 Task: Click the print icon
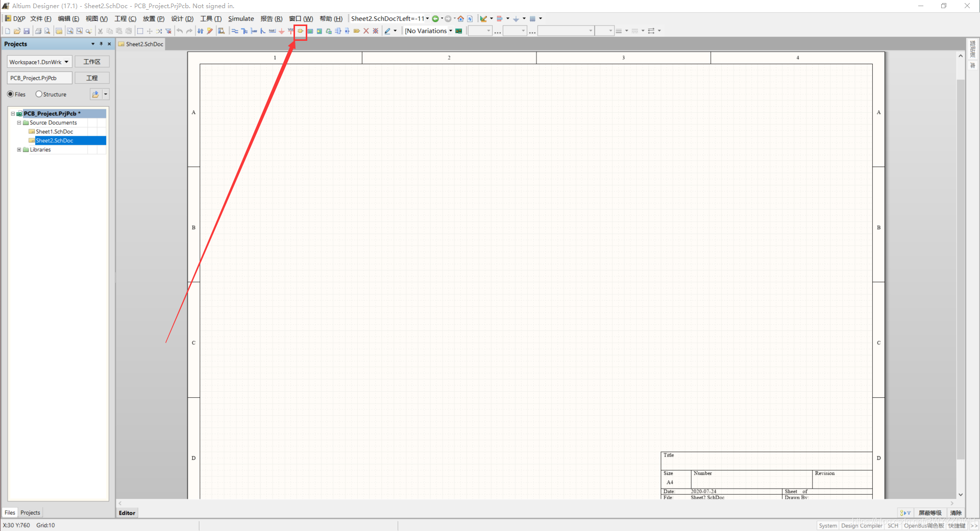pos(38,31)
